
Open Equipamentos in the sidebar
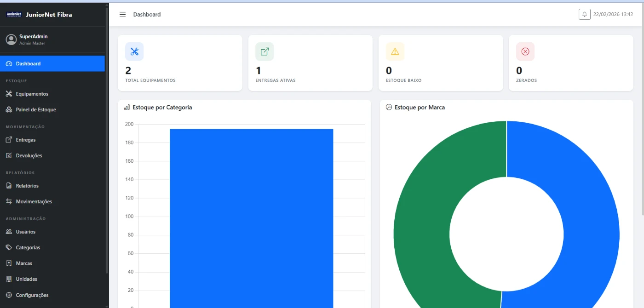[x=32, y=94]
